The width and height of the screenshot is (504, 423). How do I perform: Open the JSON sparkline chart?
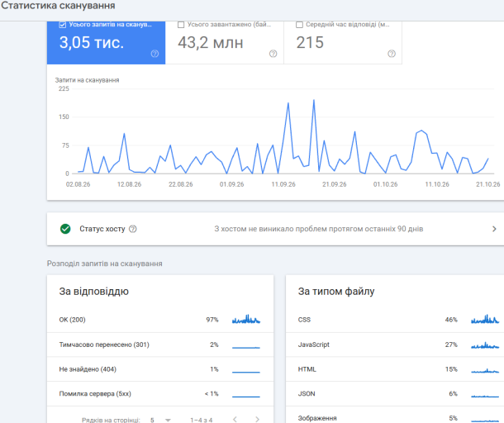(485, 396)
